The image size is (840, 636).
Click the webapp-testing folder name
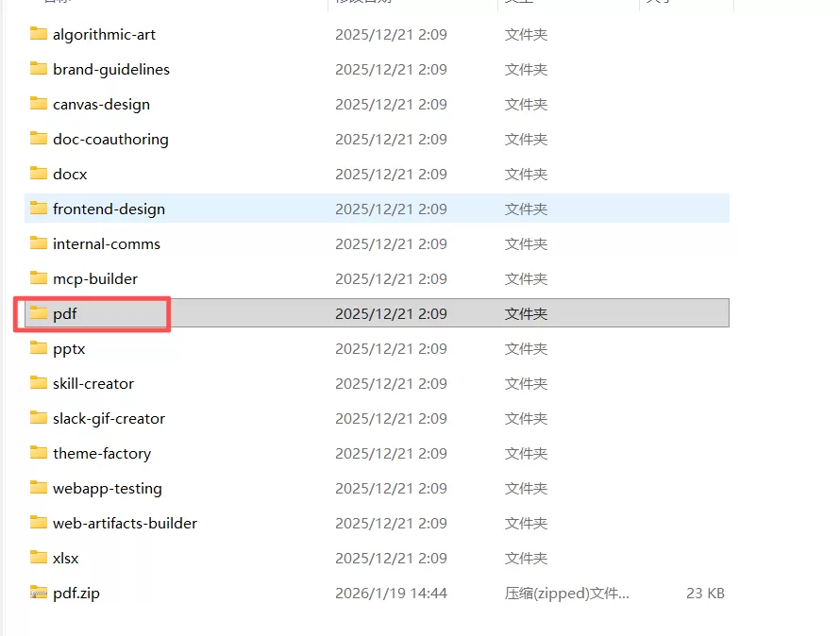coord(108,488)
